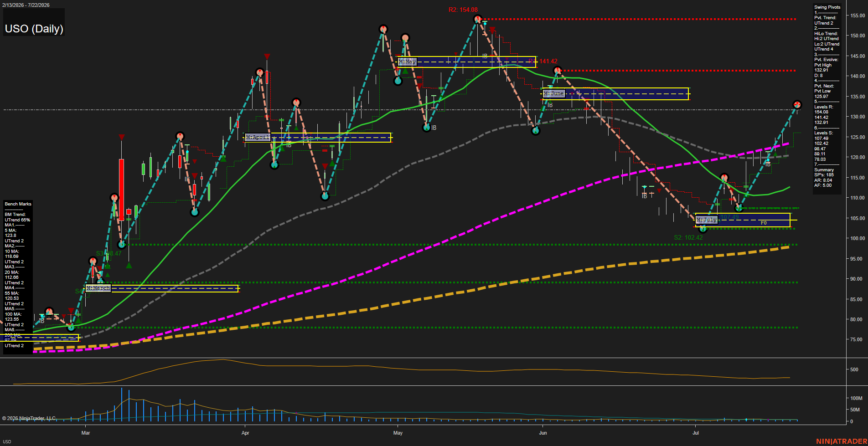Select BM Trend UTrend 65% entry
Image resolution: width=868 pixels, height=446 pixels.
pos(17,217)
